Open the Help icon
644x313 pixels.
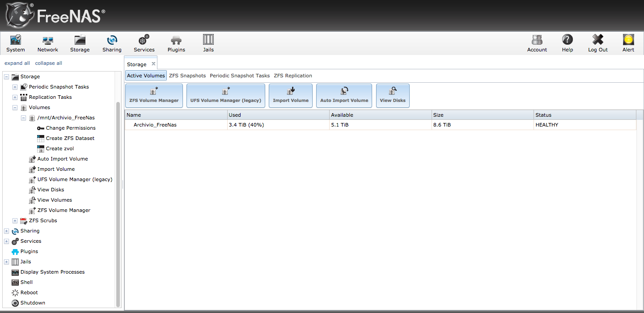click(568, 43)
